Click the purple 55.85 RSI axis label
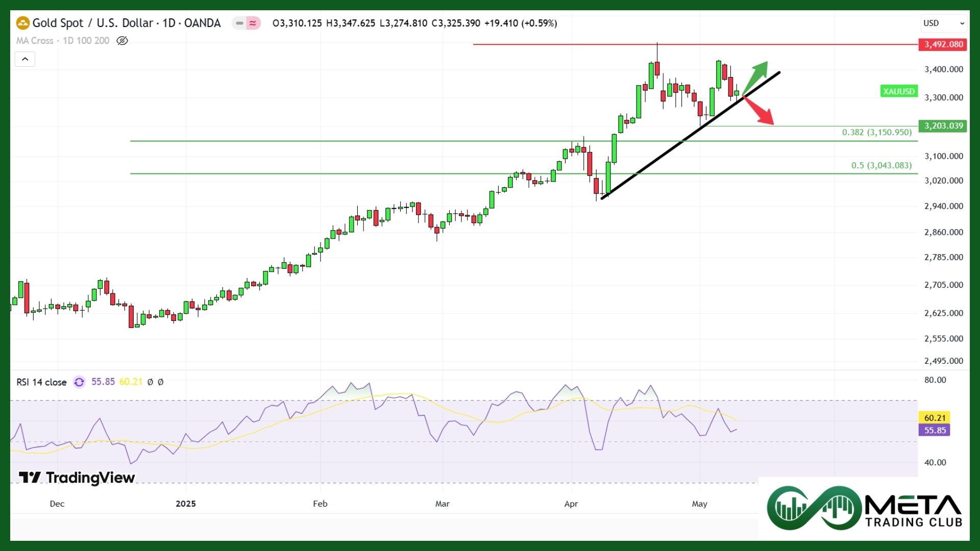This screenshot has height=551, width=980. click(934, 430)
